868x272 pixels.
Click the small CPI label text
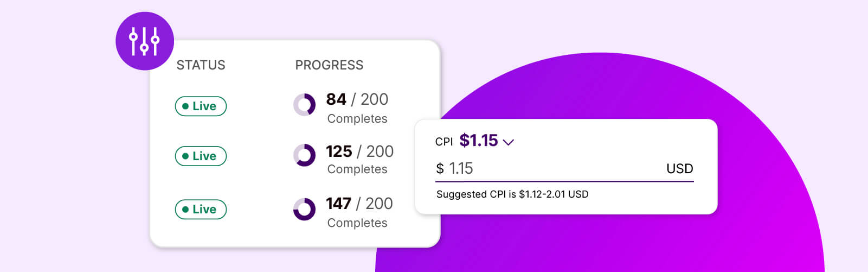coord(443,142)
